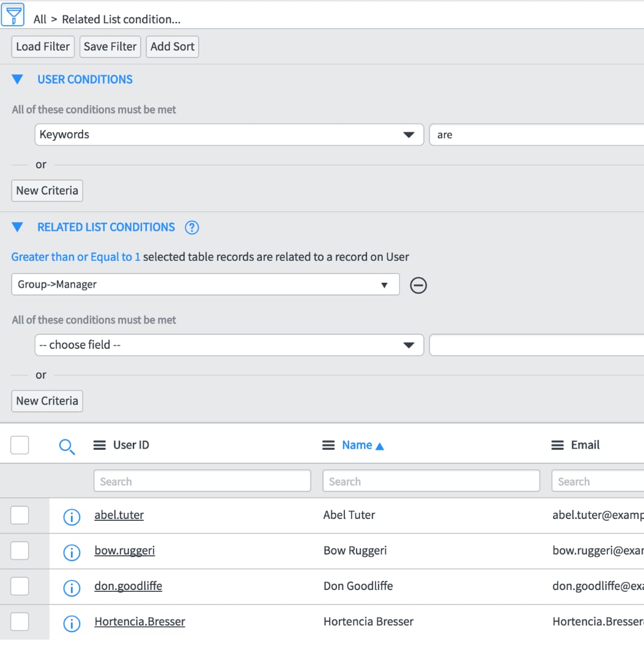This screenshot has height=661, width=644.
Task: Check the select-all checkbox in the header
Action: tap(20, 445)
